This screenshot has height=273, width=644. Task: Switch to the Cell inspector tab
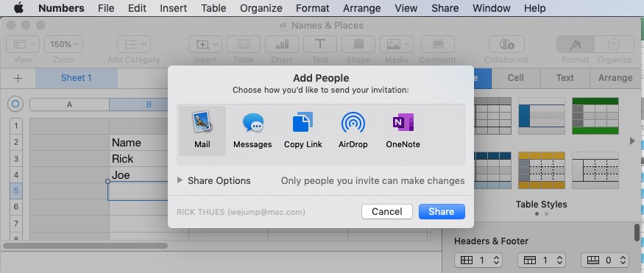pyautogui.click(x=515, y=78)
